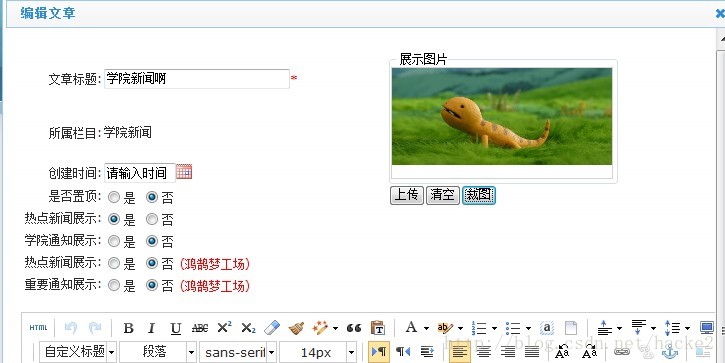
Task: Run auto typeset magic wand
Action: pos(320,328)
